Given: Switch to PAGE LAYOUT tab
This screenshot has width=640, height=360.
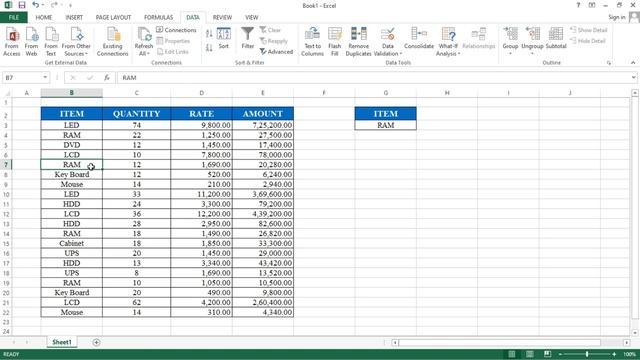Looking at the screenshot, I should click(x=113, y=17).
